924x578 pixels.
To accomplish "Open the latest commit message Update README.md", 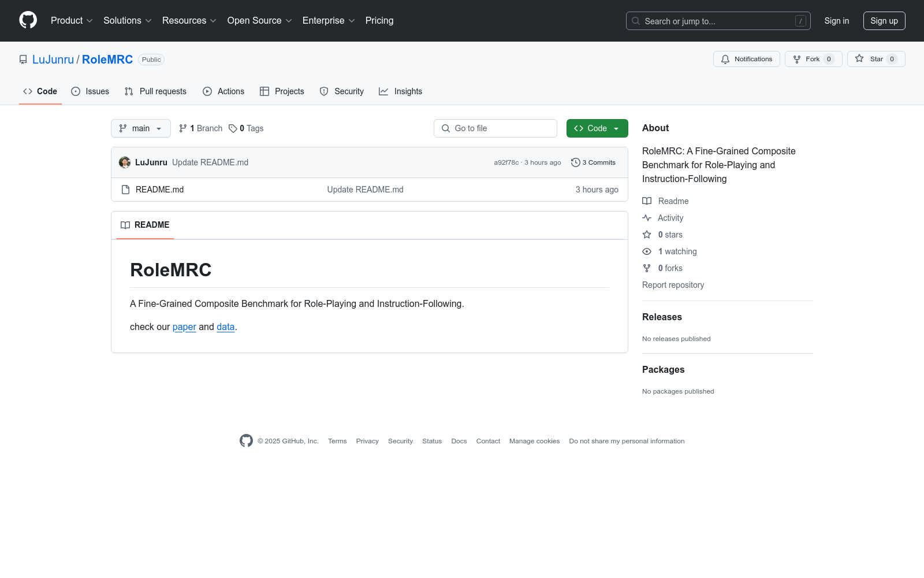I will [210, 162].
